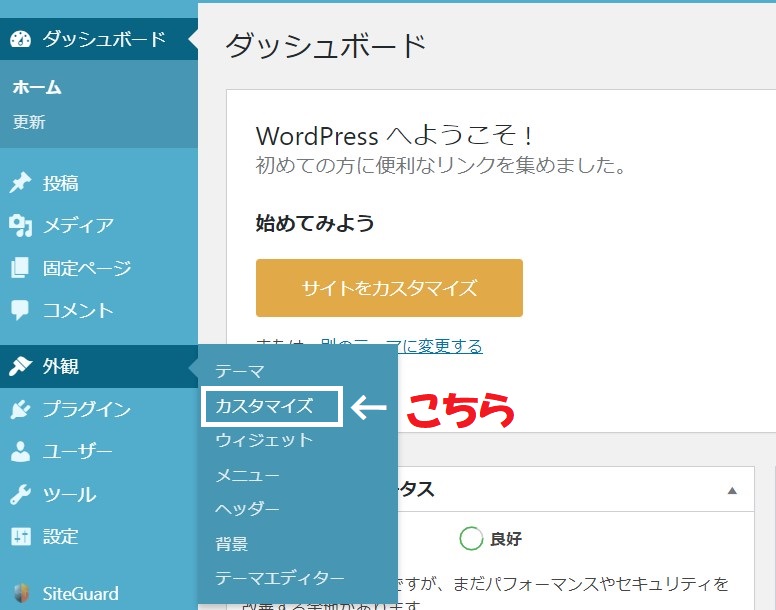776x610 pixels.
Task: Open the ツール menu
Action: [x=99, y=494]
